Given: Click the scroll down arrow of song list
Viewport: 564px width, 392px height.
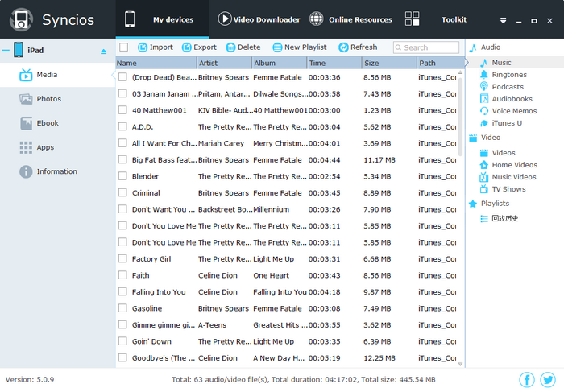Looking at the screenshot, I should [460, 364].
